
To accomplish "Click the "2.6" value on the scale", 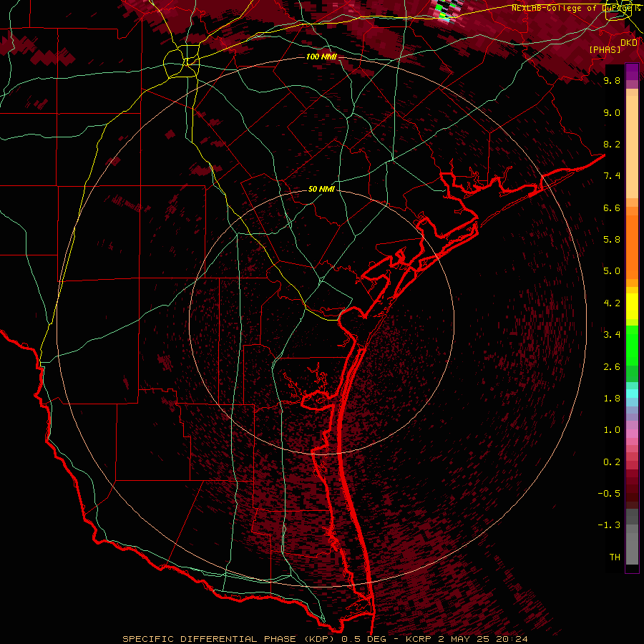I will click(612, 367).
